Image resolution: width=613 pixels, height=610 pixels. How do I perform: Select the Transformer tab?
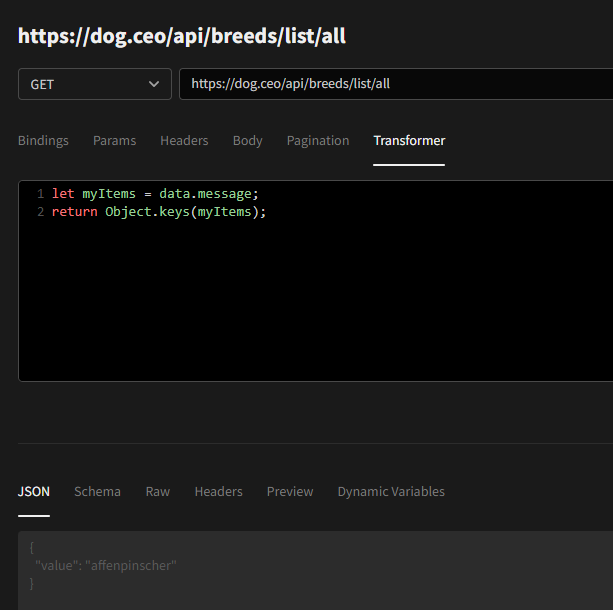(409, 140)
